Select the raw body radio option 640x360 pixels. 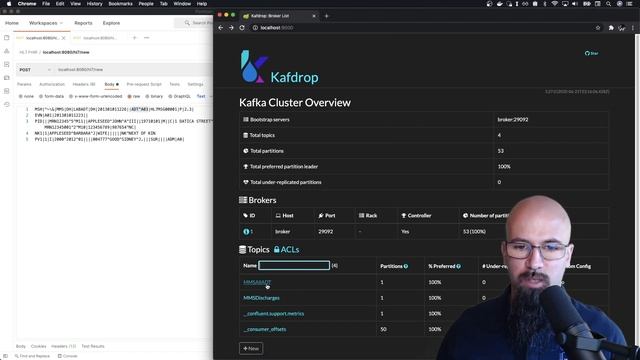133,96
